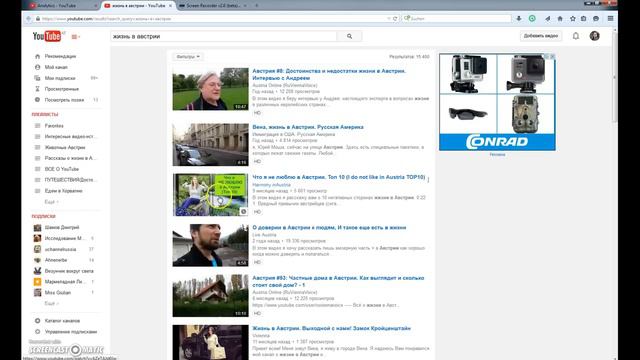Open Австрия #93 Частные дома title

pos(338,281)
